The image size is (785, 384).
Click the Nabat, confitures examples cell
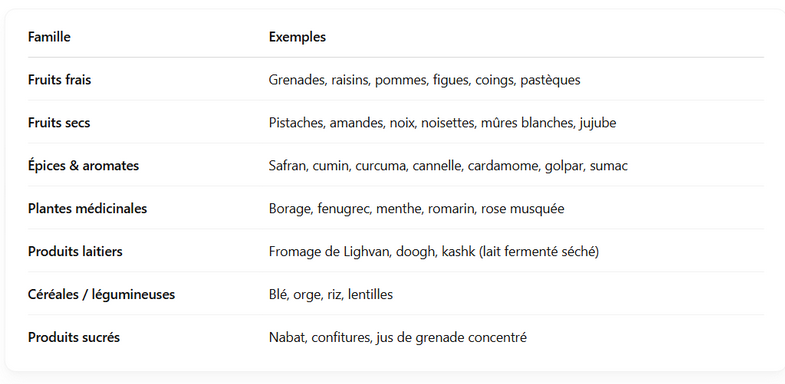(x=398, y=337)
